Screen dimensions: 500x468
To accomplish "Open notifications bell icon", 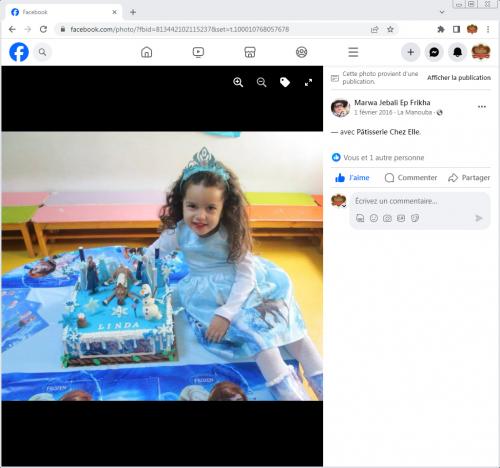I will pyautogui.click(x=458, y=52).
